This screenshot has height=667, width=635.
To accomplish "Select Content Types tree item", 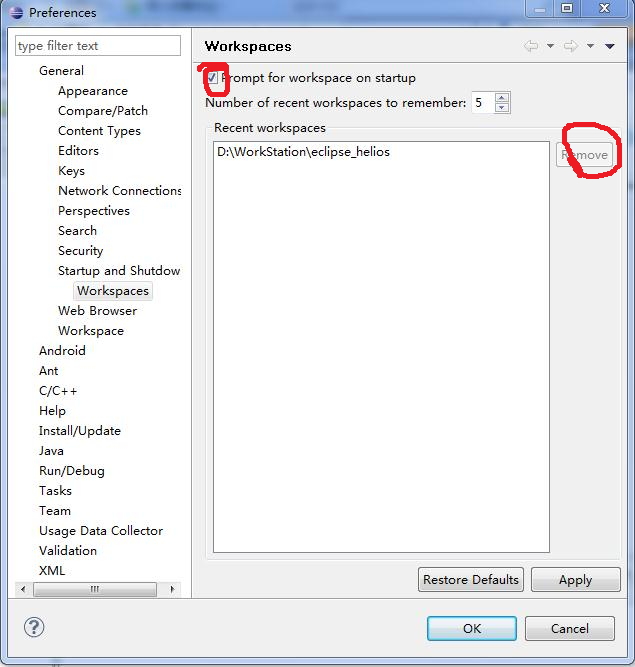I will click(x=100, y=131).
